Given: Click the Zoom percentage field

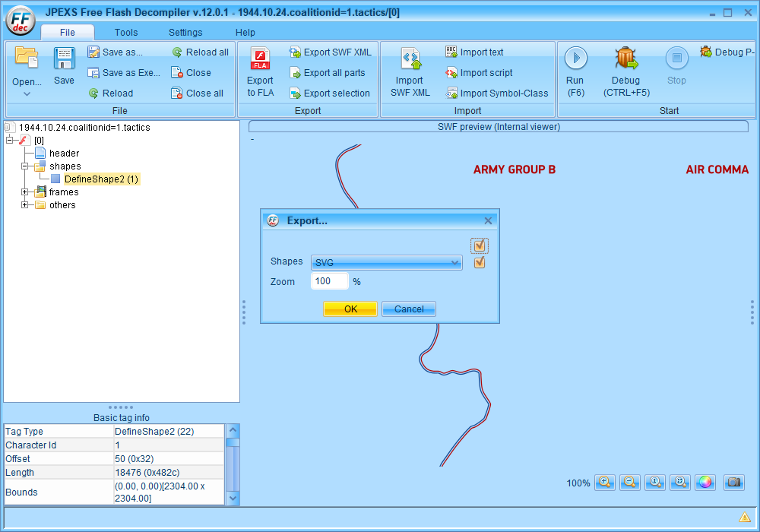Looking at the screenshot, I should coord(330,281).
